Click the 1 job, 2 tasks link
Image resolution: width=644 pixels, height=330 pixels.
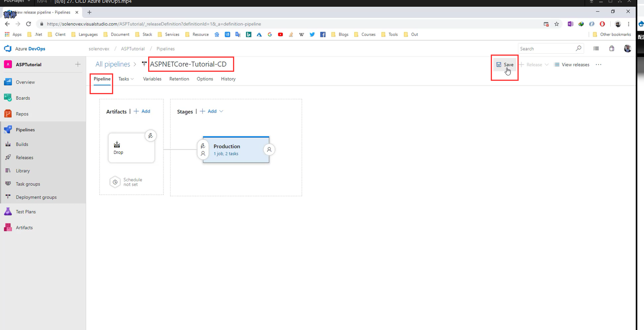tap(226, 154)
